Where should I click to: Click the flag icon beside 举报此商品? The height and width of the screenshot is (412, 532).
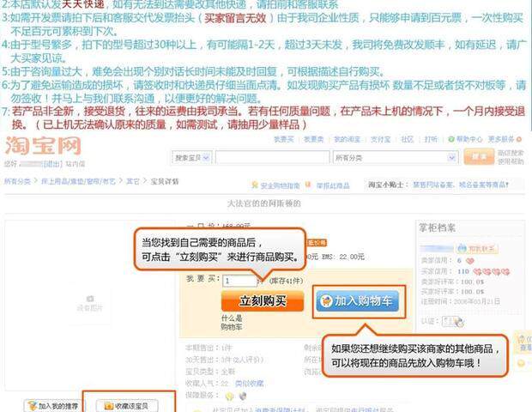pos(308,185)
